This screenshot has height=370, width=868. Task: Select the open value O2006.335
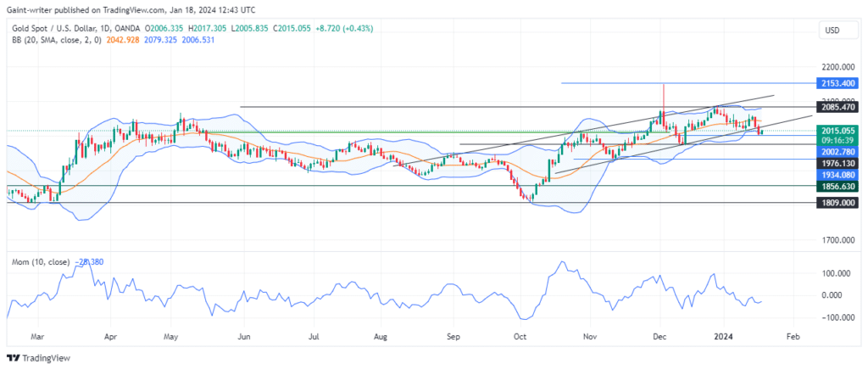tap(165, 28)
